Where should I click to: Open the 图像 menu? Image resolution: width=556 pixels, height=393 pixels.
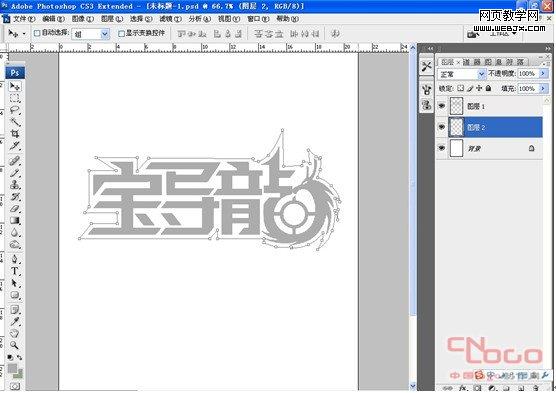coord(83,19)
